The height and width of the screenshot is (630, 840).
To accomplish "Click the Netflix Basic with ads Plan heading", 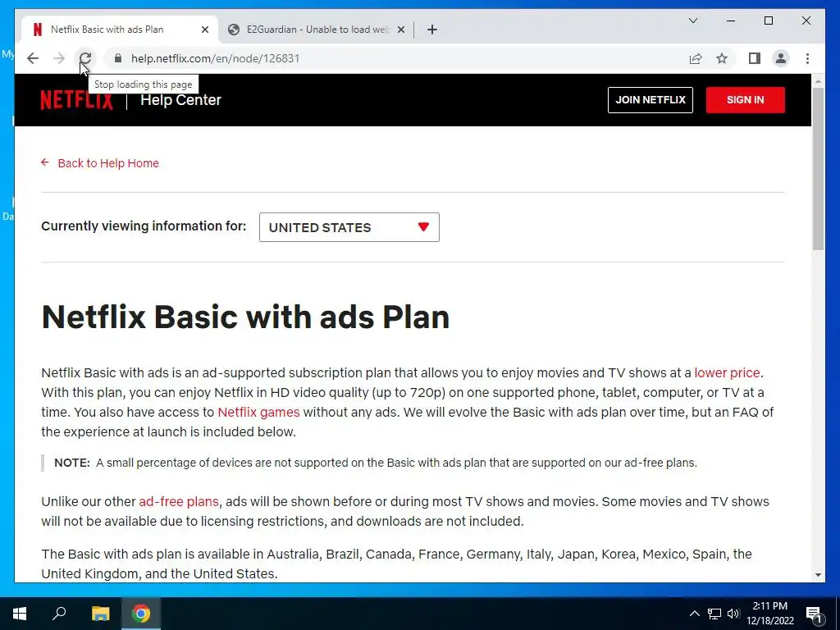I will (245, 317).
